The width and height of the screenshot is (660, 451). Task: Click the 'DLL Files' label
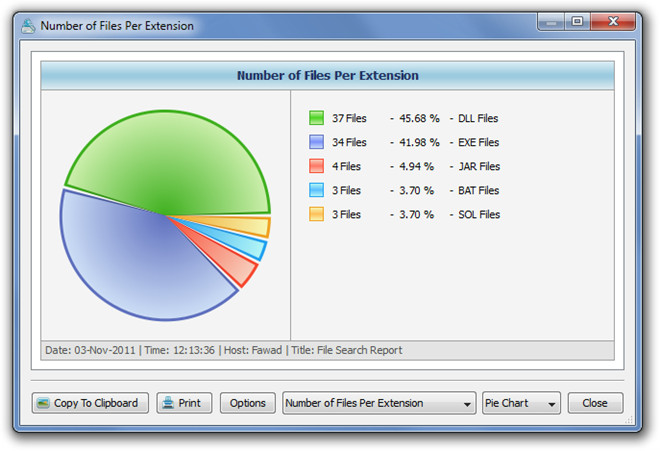click(478, 118)
